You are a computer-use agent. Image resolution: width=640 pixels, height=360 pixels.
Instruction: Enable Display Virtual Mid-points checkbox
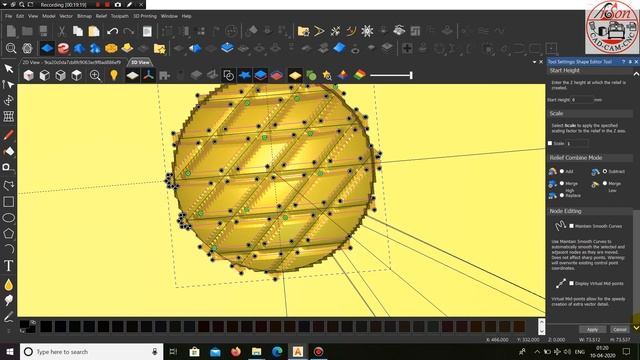(571, 283)
